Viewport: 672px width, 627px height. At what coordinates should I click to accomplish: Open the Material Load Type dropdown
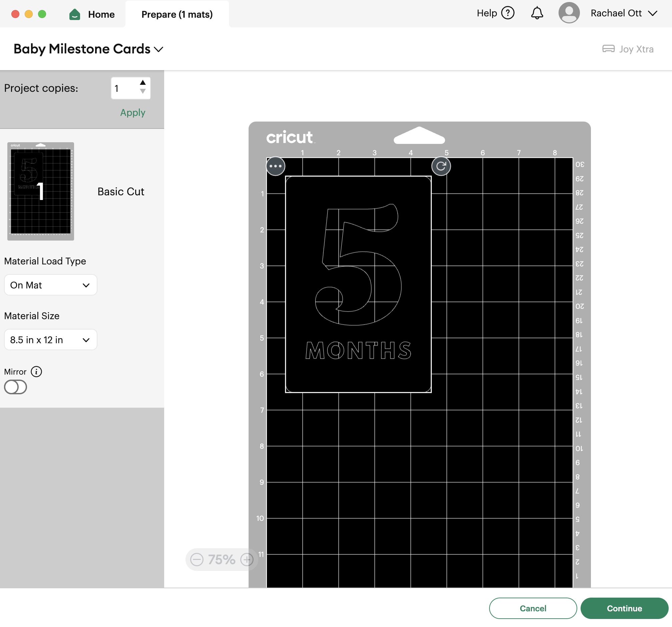pos(50,285)
